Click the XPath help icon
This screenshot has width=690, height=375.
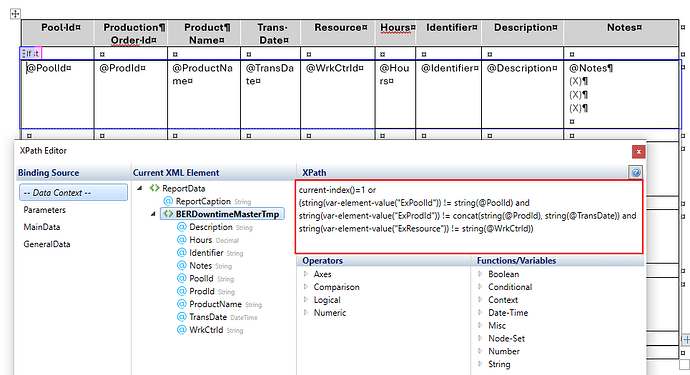coord(635,173)
